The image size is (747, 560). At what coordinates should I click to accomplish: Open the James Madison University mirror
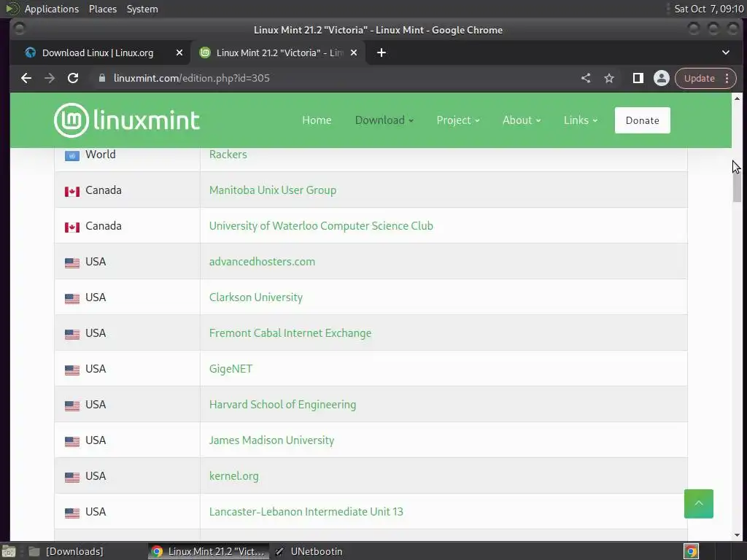coord(271,440)
